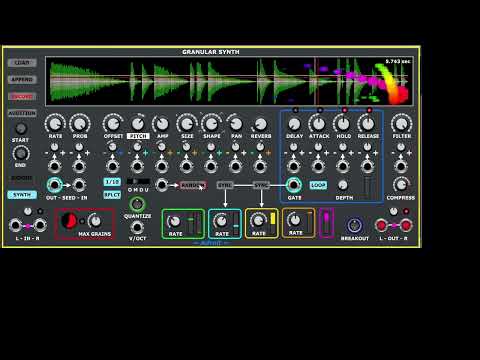Click the small attenuator knob under ATTACK

coord(318,147)
